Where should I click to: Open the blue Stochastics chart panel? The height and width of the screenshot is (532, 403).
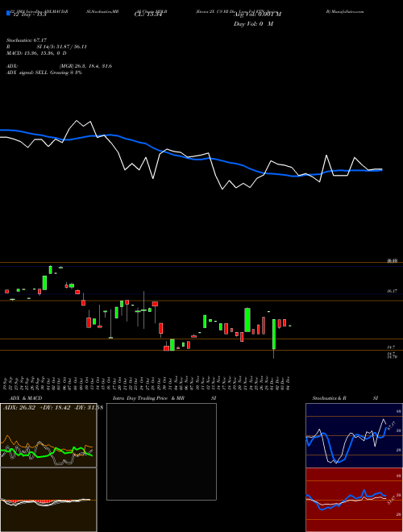354,435
